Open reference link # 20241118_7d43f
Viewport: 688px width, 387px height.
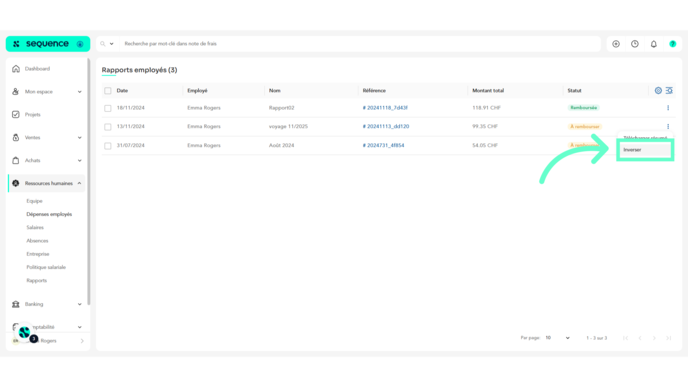click(x=385, y=108)
